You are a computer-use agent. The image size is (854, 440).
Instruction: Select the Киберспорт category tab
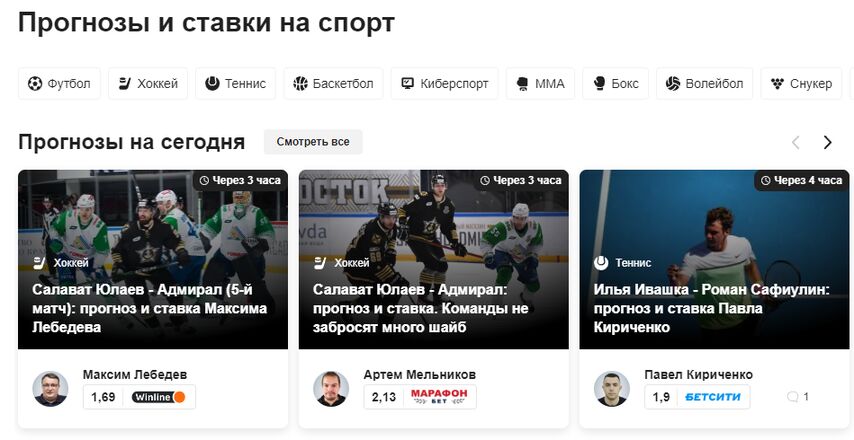pyautogui.click(x=444, y=83)
